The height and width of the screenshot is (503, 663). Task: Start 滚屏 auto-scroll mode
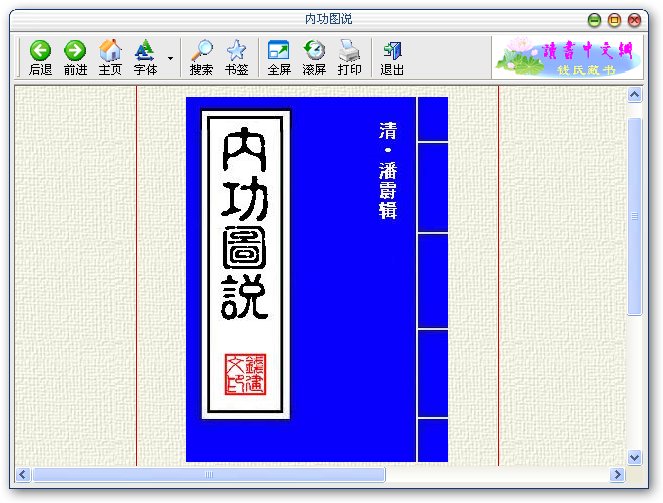point(314,57)
